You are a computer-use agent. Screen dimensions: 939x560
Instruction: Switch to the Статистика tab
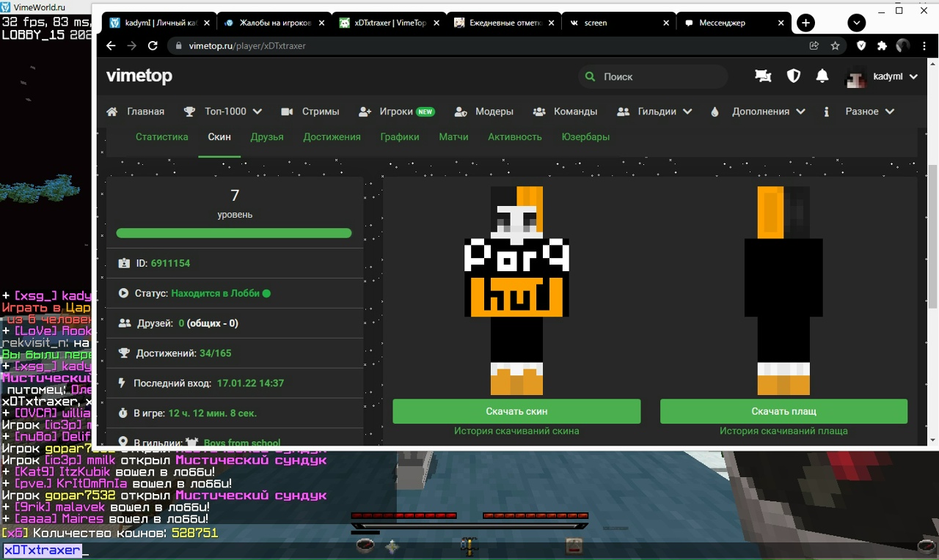[x=161, y=137]
